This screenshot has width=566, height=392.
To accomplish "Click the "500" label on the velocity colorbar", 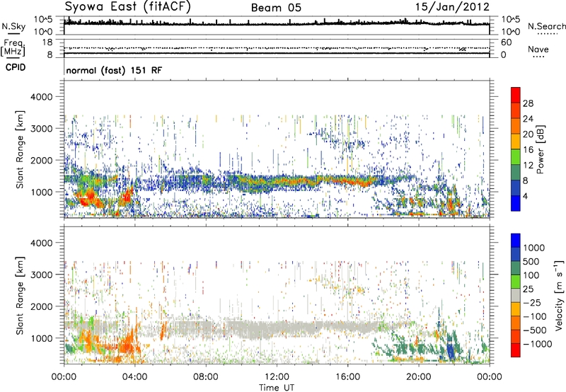I will [x=533, y=262].
